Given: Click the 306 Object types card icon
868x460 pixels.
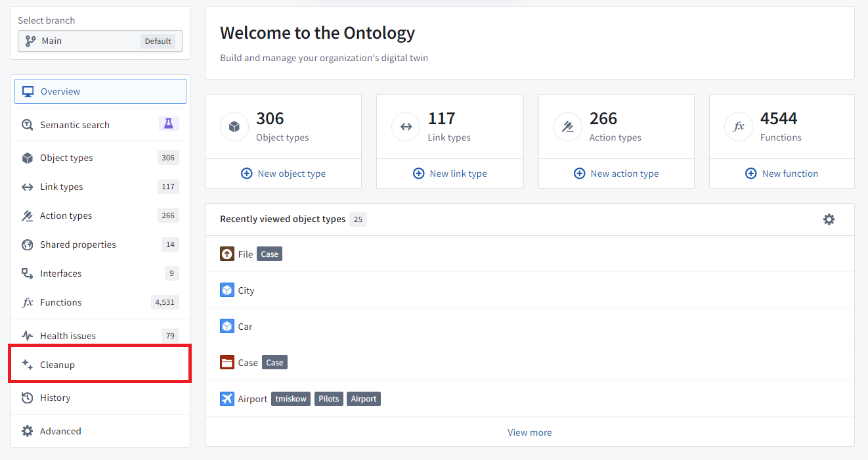Looking at the screenshot, I should click(x=234, y=127).
